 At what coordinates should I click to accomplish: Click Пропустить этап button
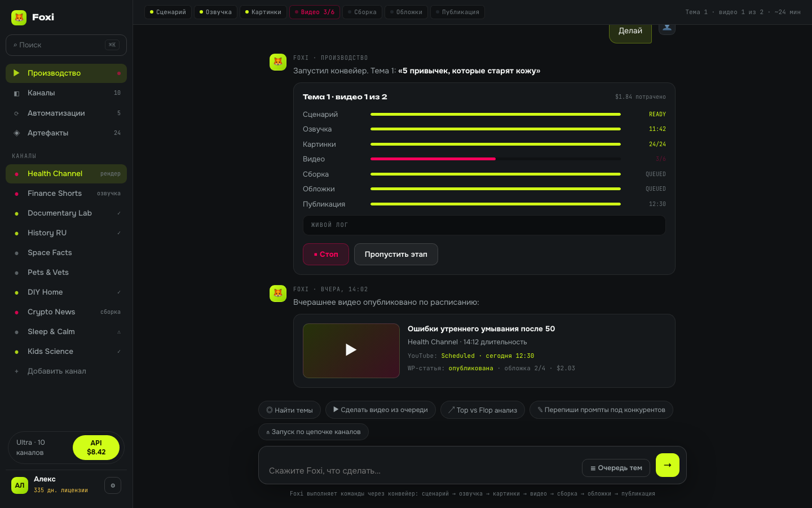396,254
